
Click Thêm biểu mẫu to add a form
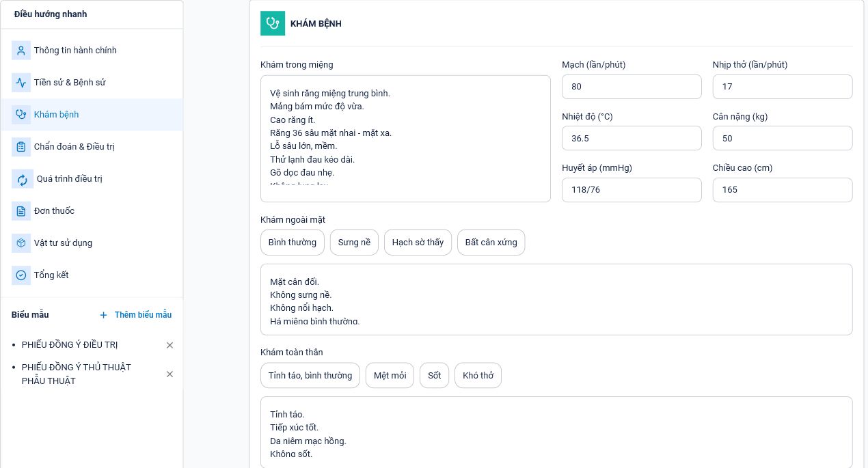[135, 315]
